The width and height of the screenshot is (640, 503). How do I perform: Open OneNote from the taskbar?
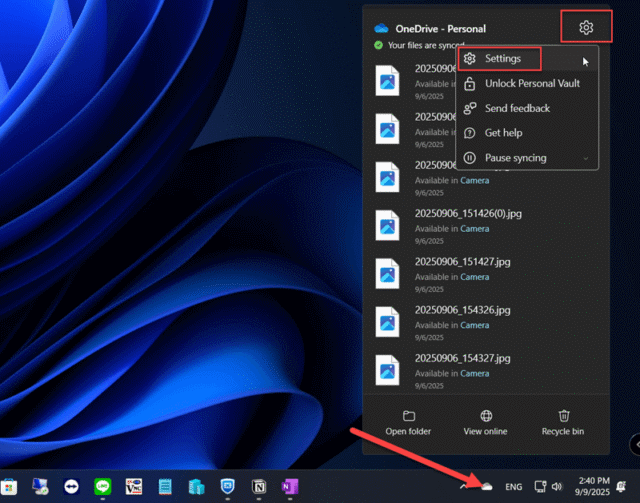(x=290, y=486)
